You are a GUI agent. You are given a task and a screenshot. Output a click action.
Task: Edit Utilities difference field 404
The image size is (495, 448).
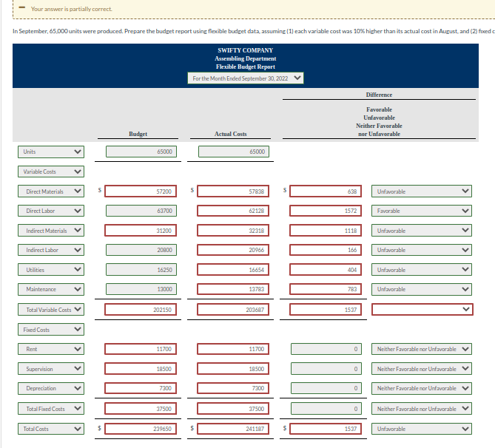point(326,270)
